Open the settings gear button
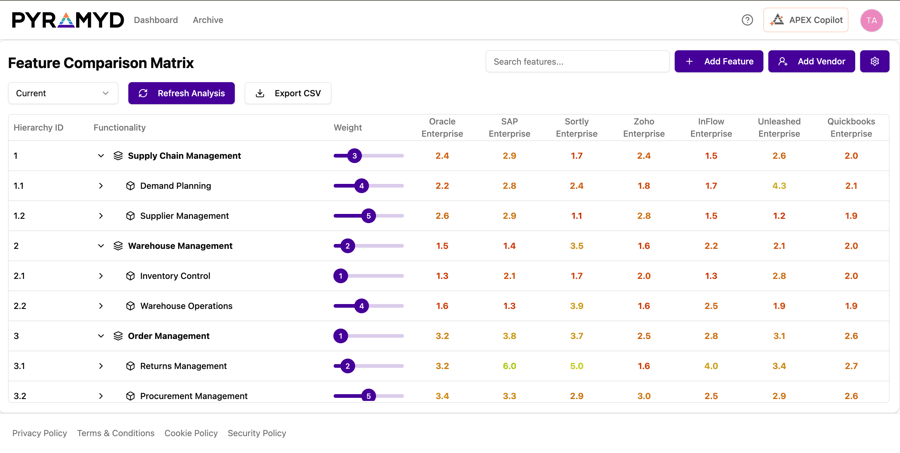The width and height of the screenshot is (900, 453). tap(874, 62)
